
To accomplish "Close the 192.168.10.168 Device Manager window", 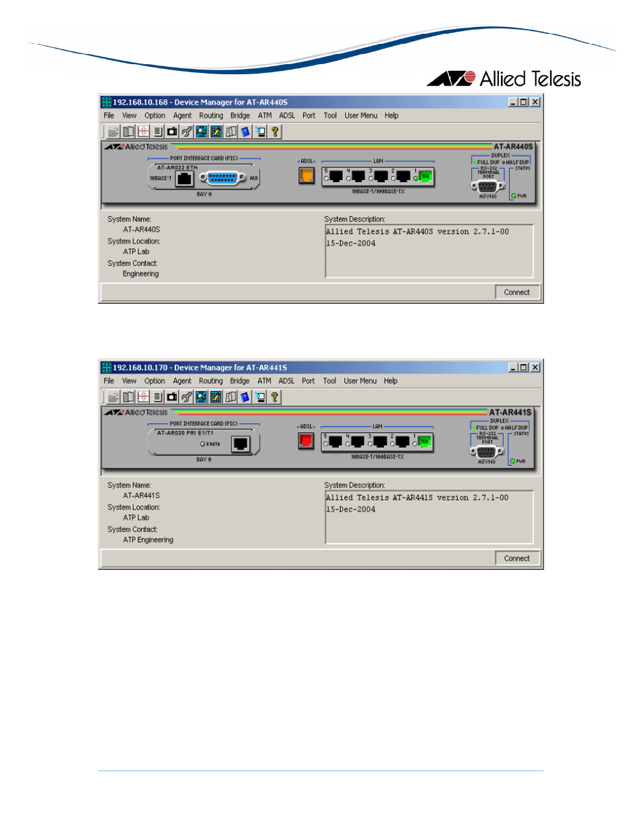I will 535,102.
